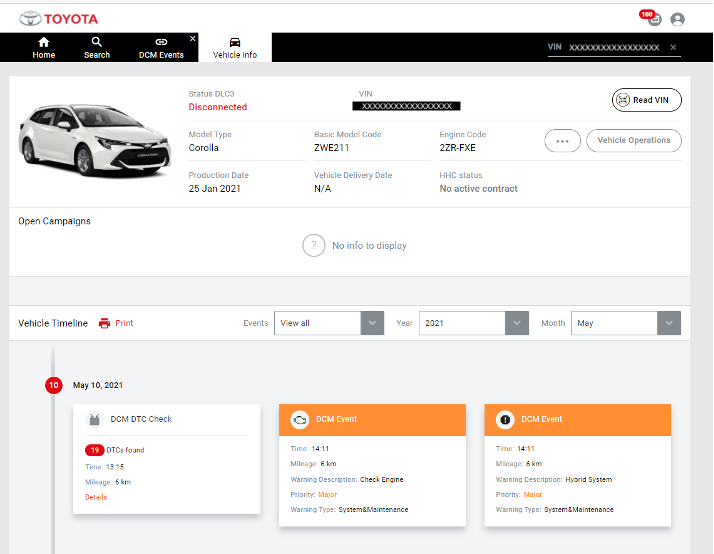The height and width of the screenshot is (554, 714).
Task: Click the 2ZR-FXE engine code
Action: coord(457,147)
